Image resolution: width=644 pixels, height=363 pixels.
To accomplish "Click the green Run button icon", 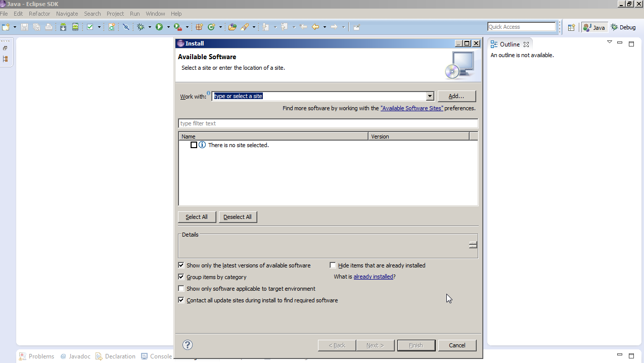I will coord(159,27).
